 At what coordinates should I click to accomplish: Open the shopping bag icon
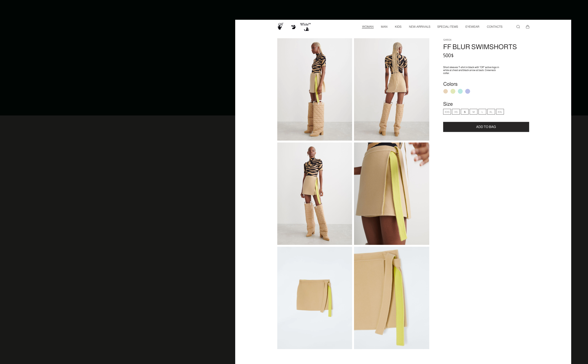527,27
